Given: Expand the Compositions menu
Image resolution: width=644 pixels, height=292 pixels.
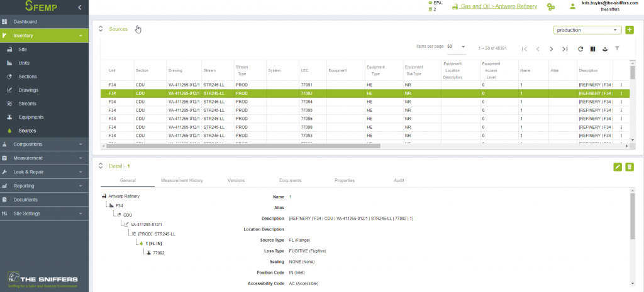Looking at the screenshot, I should 44,144.
